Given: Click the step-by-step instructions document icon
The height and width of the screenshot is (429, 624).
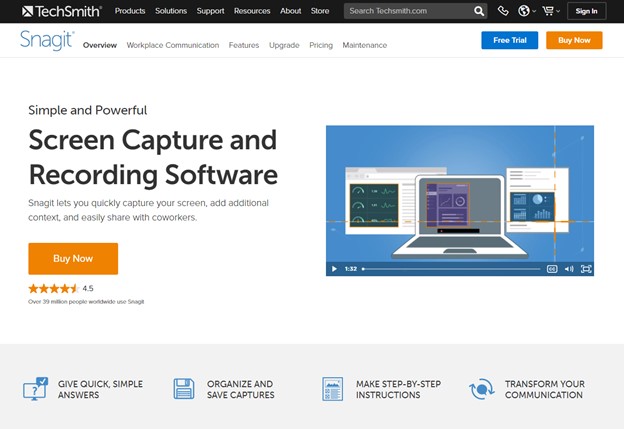Looking at the screenshot, I should (332, 389).
